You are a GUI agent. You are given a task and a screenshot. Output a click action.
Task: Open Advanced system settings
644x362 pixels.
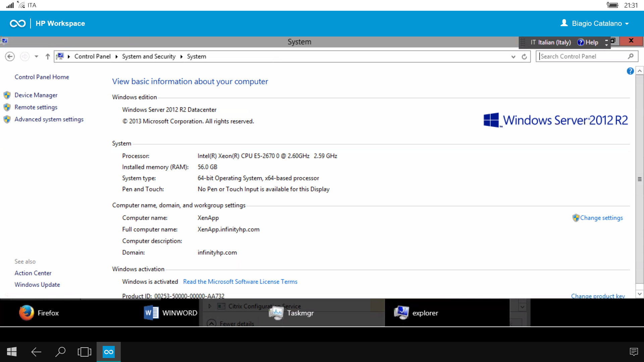pyautogui.click(x=49, y=119)
